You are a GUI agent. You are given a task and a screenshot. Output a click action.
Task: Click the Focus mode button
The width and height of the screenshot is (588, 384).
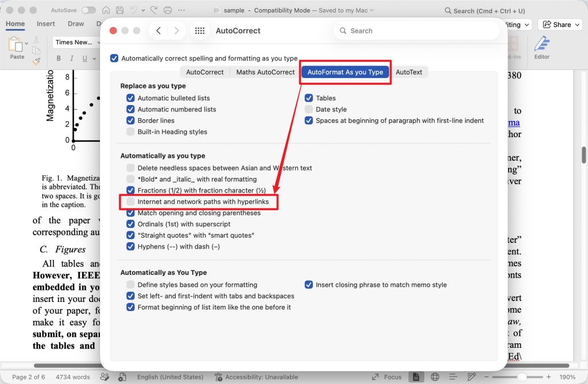tap(386, 377)
